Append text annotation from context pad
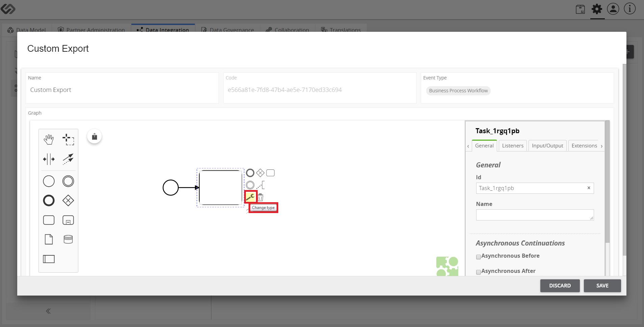 [x=260, y=185]
